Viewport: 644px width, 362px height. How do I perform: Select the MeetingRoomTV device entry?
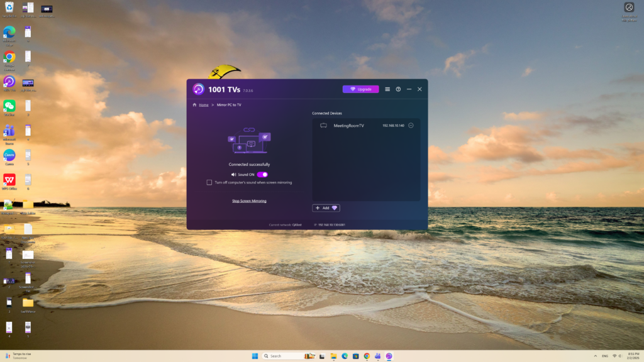(x=348, y=126)
